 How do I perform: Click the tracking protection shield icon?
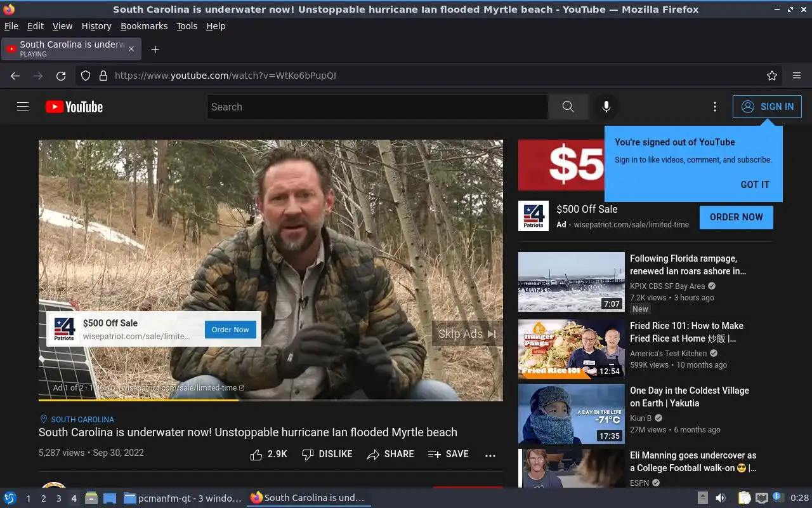tap(86, 76)
